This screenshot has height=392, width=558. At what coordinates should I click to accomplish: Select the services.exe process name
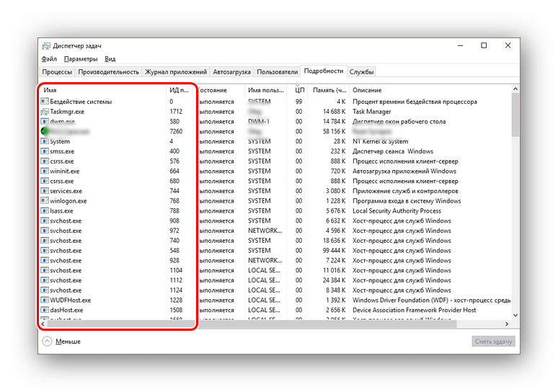pos(66,191)
